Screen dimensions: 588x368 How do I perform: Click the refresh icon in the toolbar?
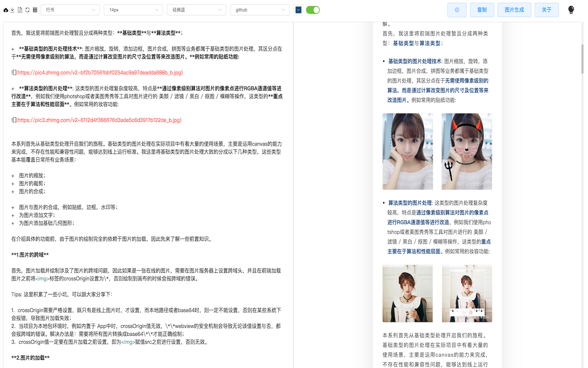pyautogui.click(x=27, y=10)
